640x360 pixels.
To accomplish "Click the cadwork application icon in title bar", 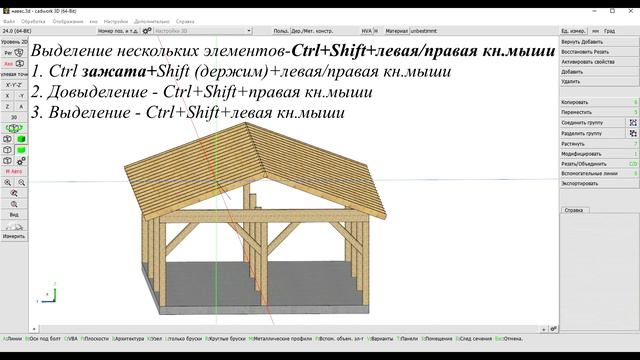I will pos(6,11).
